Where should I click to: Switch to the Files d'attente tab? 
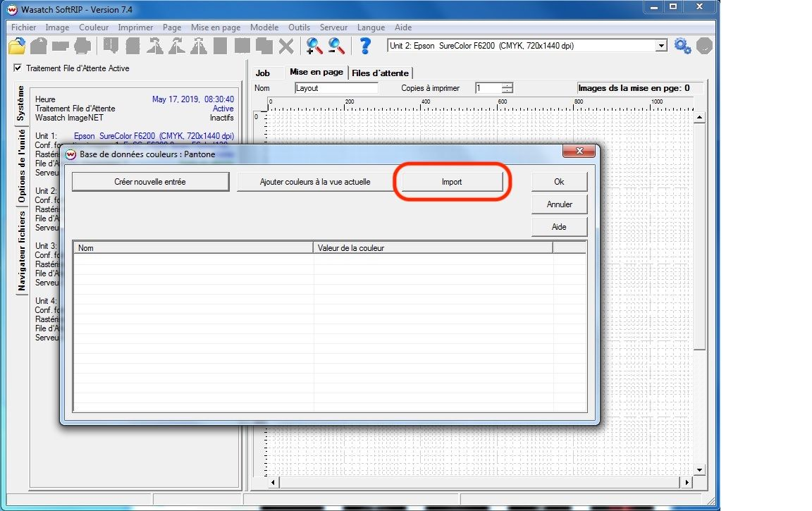coord(380,73)
